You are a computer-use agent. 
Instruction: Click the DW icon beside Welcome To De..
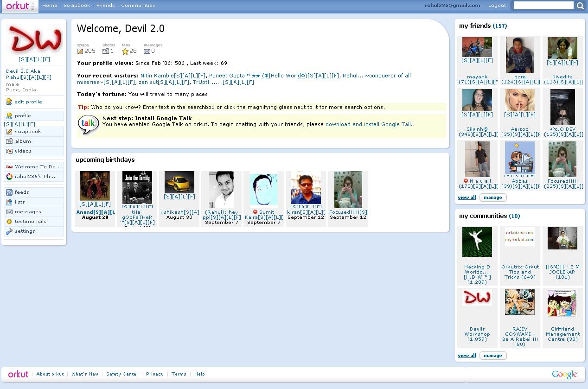coord(9,167)
